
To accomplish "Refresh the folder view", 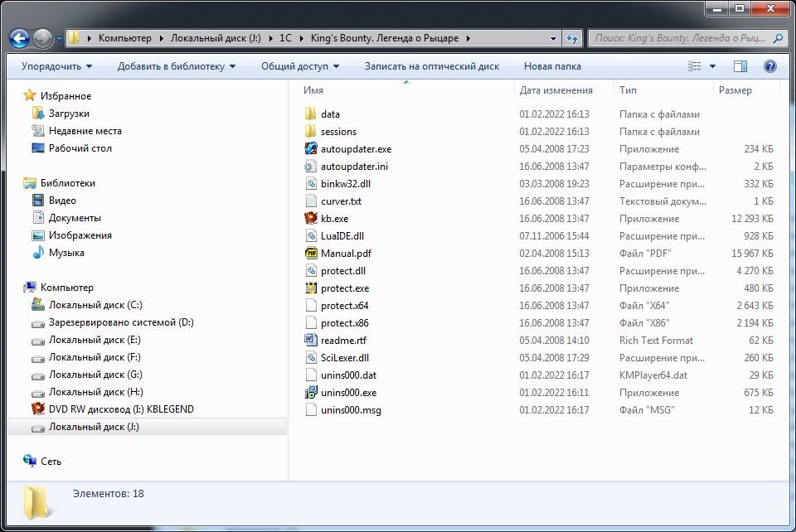I will pyautogui.click(x=572, y=37).
